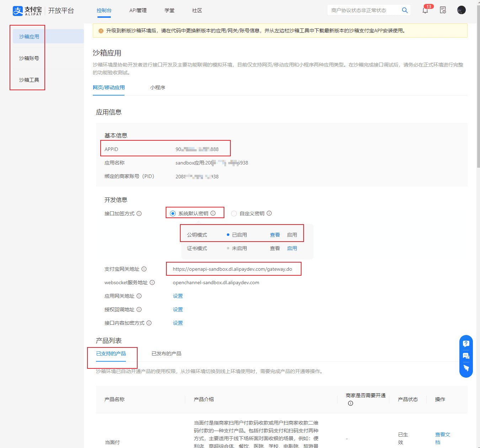Image resolution: width=480 pixels, height=448 pixels.
Task: Click 启用 in 证书模式 row
Action: pyautogui.click(x=292, y=248)
